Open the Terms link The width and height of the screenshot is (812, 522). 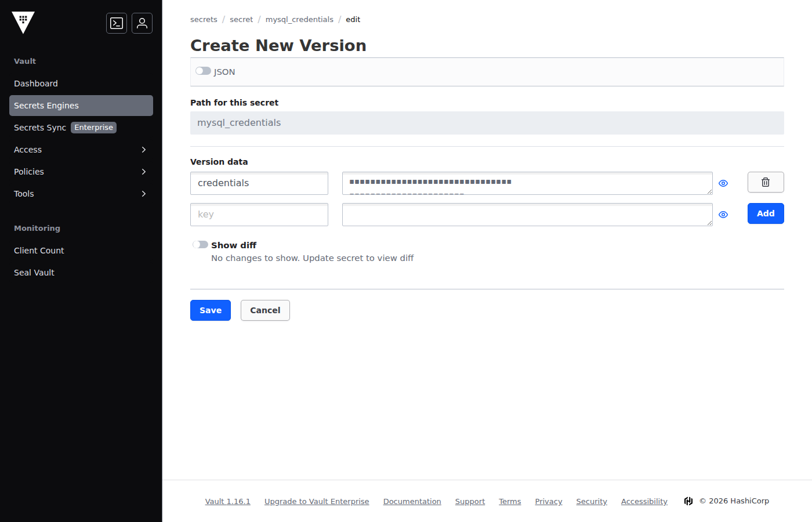click(510, 502)
